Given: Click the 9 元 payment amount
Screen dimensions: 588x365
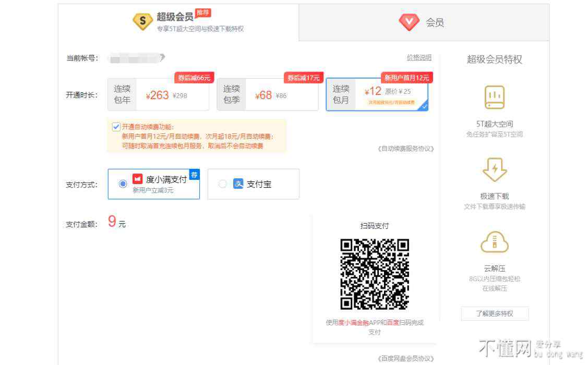Looking at the screenshot, I should click(117, 222).
